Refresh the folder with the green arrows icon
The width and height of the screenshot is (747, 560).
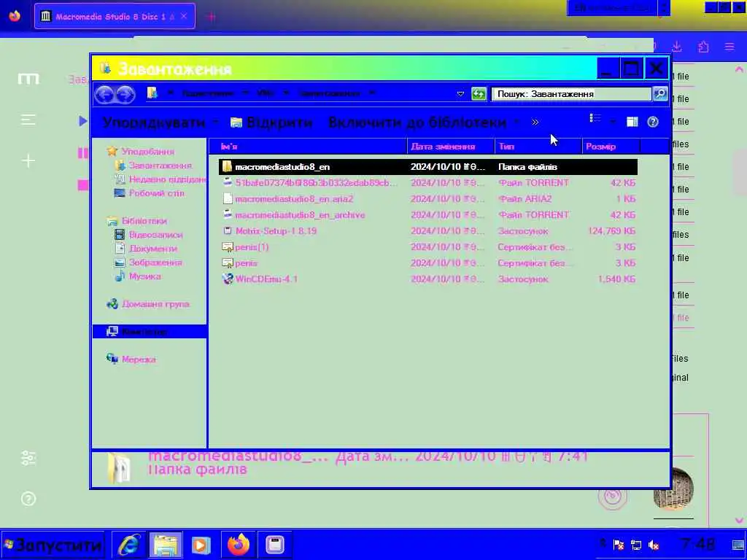click(479, 94)
